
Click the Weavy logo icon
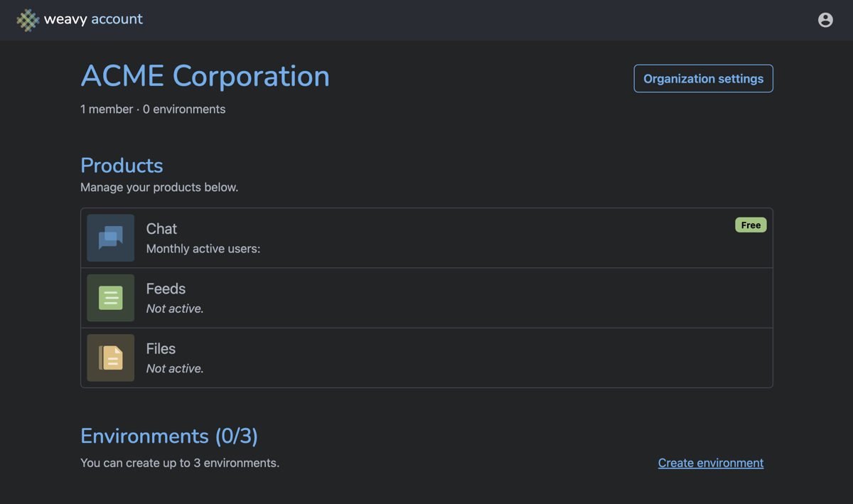(28, 20)
